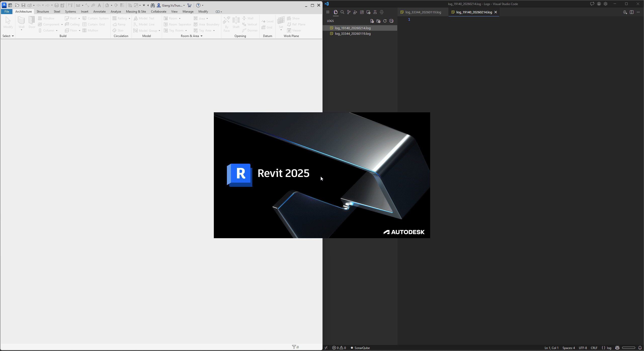This screenshot has height=351, width=644.
Task: Split the VS Code editor to the right
Action: 632,12
